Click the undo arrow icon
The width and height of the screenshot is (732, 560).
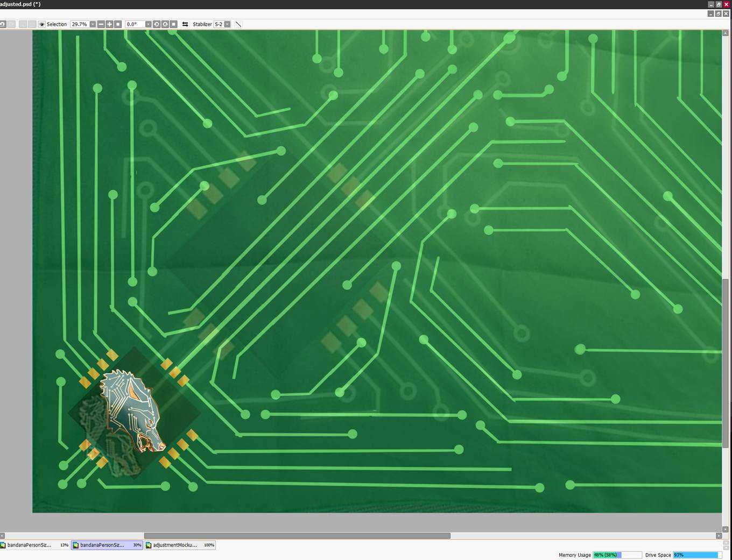pyautogui.click(x=3, y=24)
